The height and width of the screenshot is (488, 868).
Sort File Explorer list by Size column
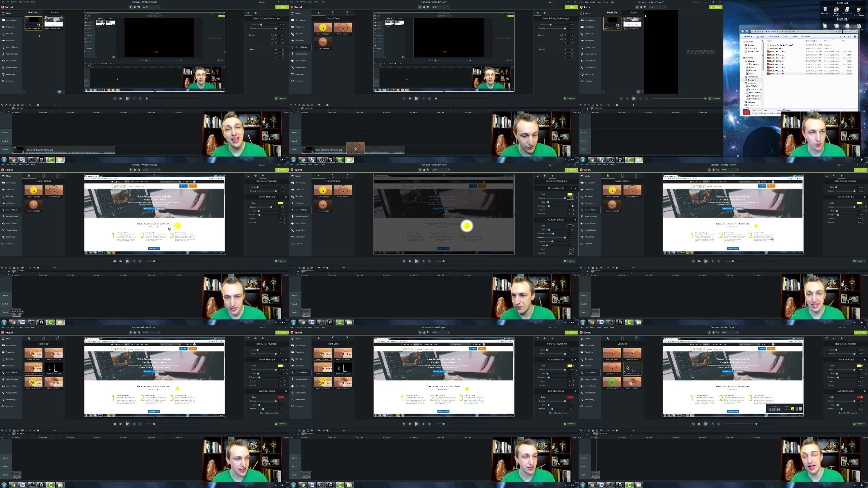[x=844, y=41]
